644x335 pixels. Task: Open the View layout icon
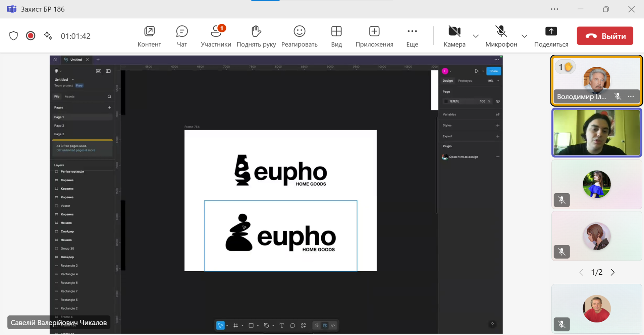[336, 32]
